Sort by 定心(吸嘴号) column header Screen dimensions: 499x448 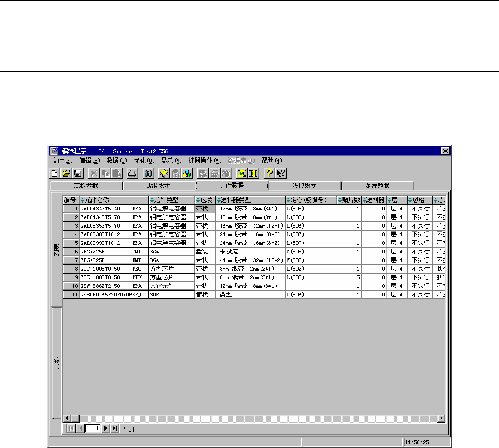pyautogui.click(x=311, y=200)
